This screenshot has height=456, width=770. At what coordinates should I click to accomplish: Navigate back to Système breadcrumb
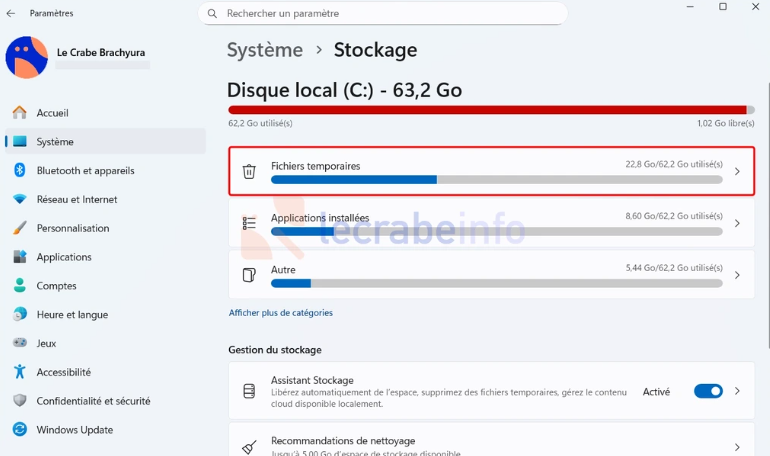(x=265, y=50)
